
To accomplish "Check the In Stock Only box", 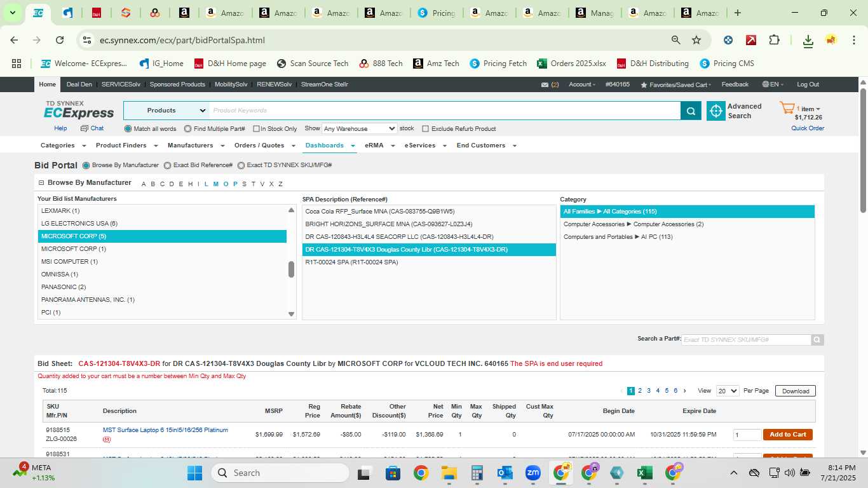I will coord(256,129).
